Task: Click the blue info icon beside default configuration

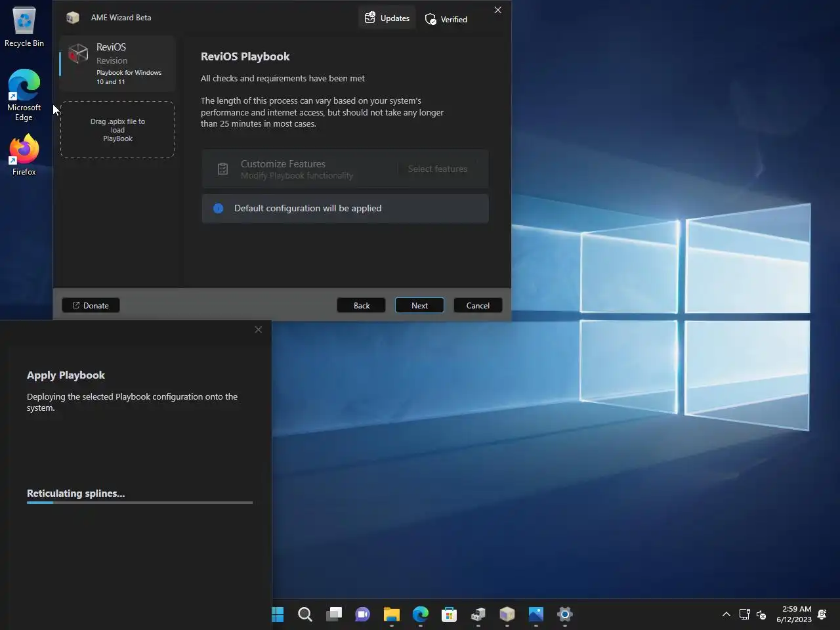Action: (218, 208)
